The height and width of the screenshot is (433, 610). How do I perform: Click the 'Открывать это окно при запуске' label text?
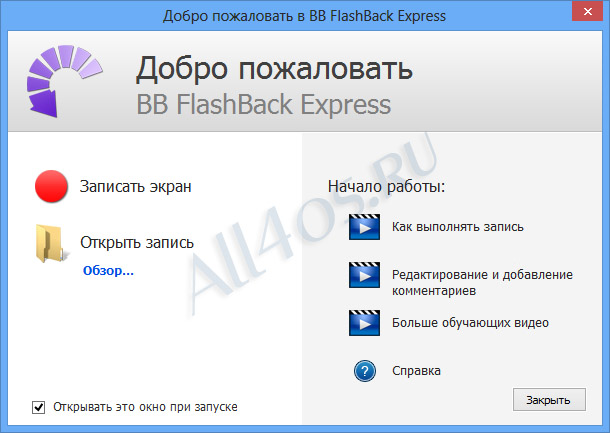(145, 407)
